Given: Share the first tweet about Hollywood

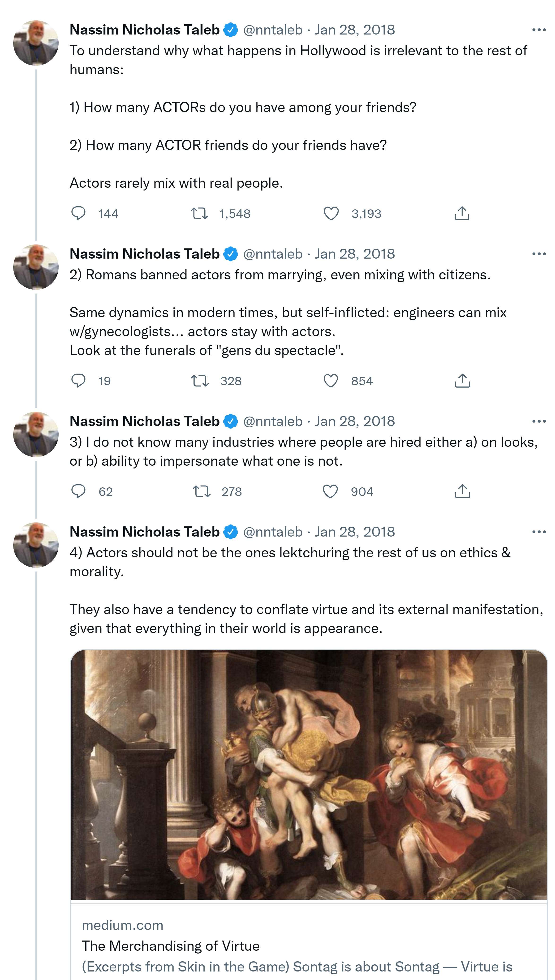Looking at the screenshot, I should pyautogui.click(x=462, y=213).
